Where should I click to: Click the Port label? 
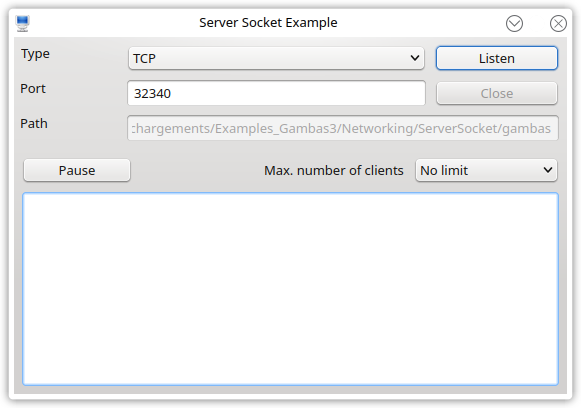33,89
